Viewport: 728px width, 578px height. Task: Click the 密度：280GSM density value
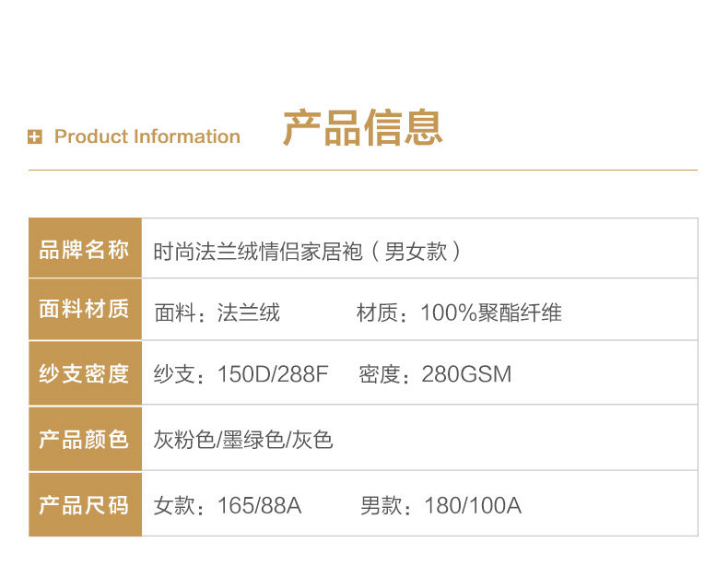(x=435, y=374)
